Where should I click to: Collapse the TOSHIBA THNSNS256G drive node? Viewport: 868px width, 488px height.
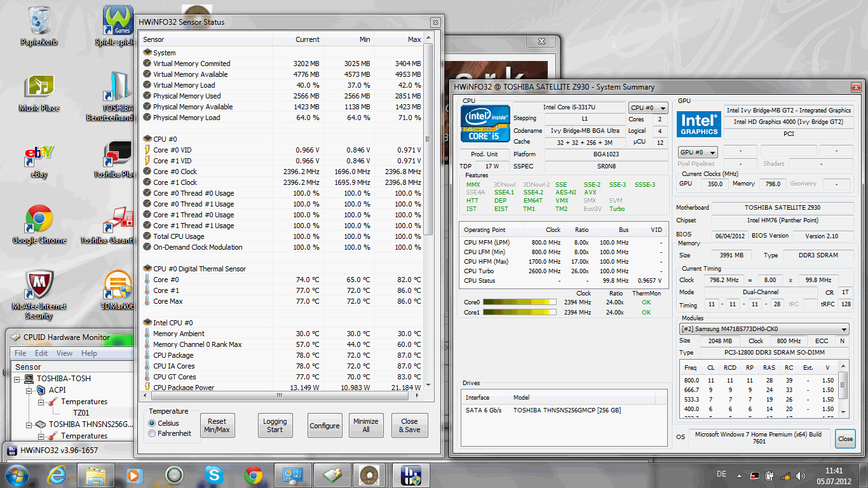pyautogui.click(x=29, y=424)
